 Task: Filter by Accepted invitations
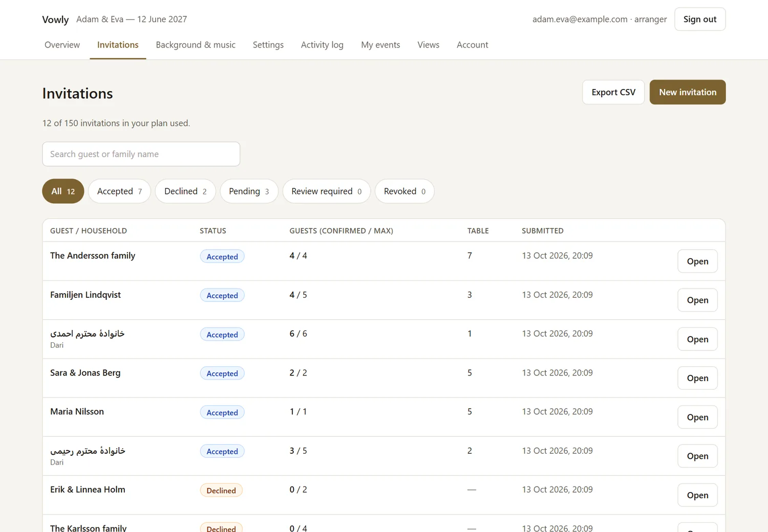click(x=119, y=191)
